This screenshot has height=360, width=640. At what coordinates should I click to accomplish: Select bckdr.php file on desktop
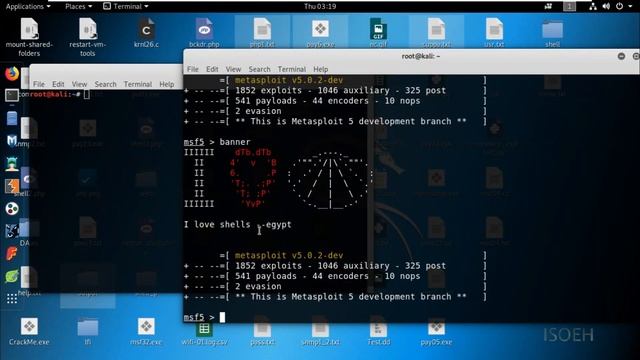(204, 33)
